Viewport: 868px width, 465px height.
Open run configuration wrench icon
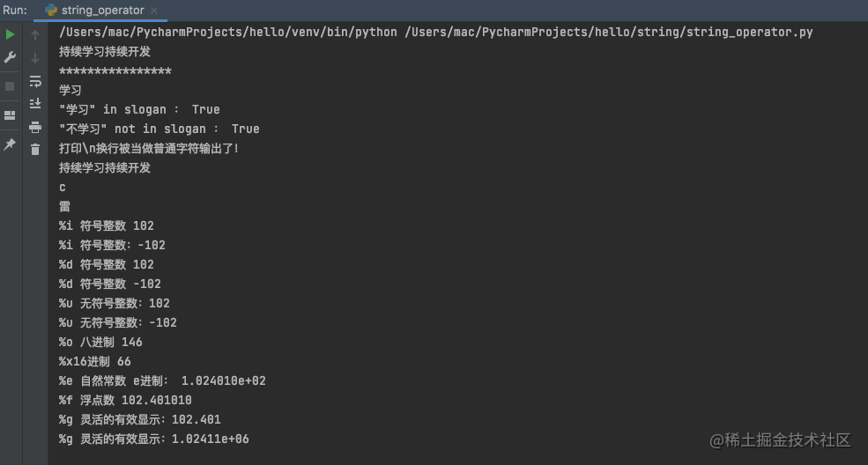coord(10,57)
